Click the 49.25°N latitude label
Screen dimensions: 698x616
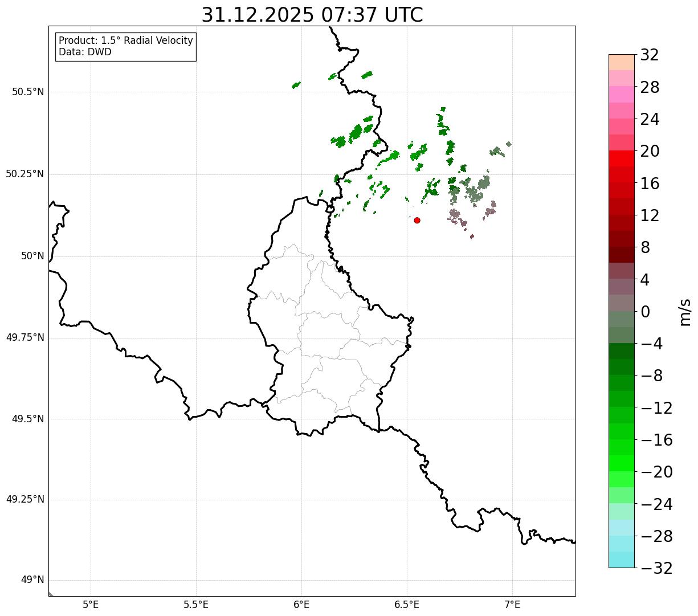pos(25,500)
